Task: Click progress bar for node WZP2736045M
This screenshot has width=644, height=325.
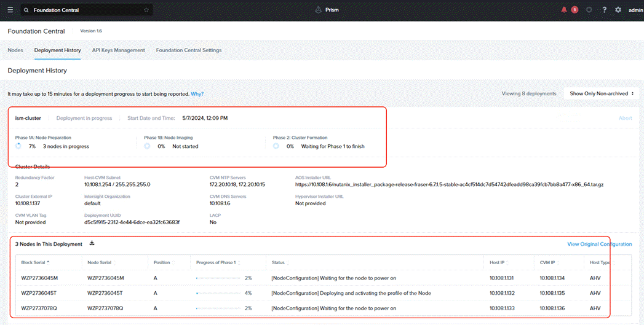Action: pyautogui.click(x=218, y=278)
